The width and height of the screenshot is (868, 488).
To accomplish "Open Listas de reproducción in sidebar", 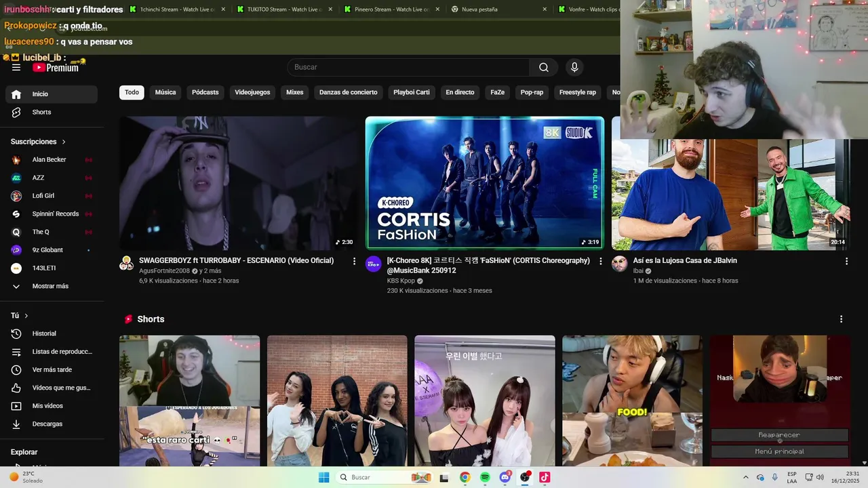I will (x=52, y=352).
